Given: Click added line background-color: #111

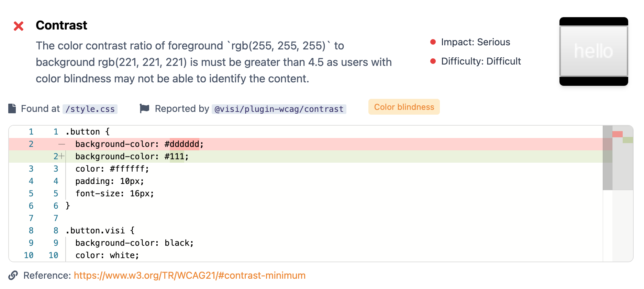Looking at the screenshot, I should point(132,157).
